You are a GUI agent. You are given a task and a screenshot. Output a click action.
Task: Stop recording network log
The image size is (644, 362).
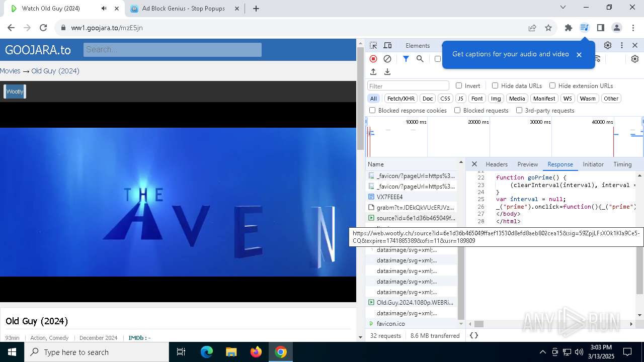(373, 59)
